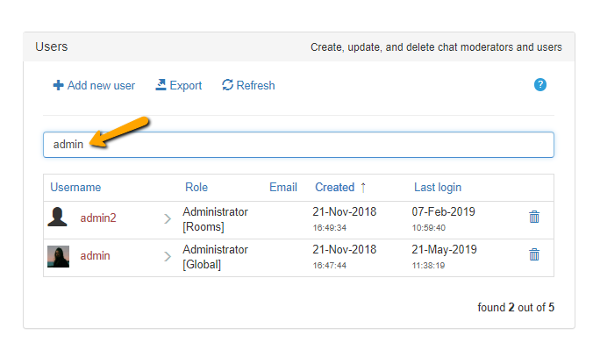
Task: Toggle the Created column sort order
Action: pos(334,187)
